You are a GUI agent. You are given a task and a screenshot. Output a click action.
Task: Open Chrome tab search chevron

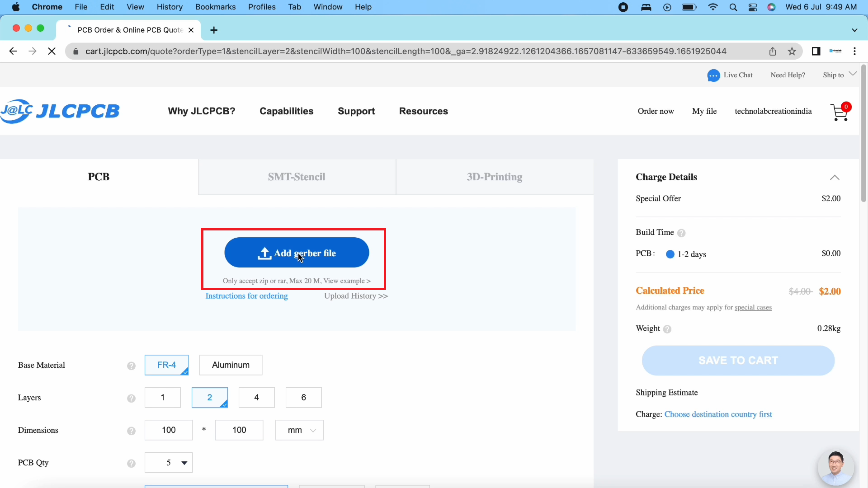pos(854,30)
